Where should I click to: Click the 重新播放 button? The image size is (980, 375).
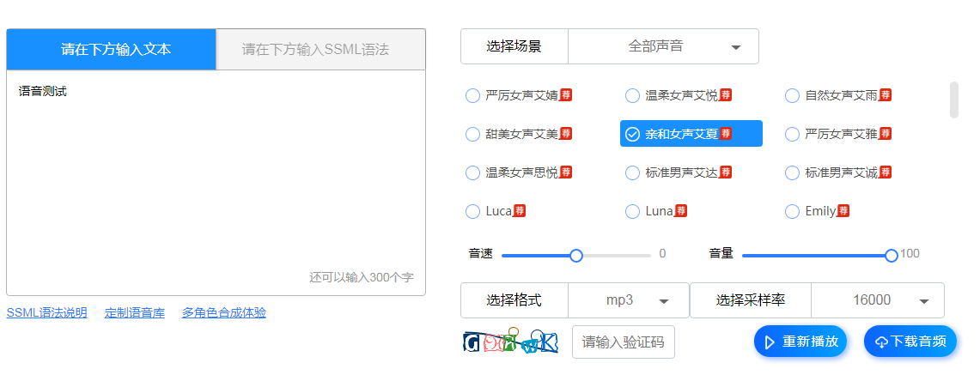pyautogui.click(x=800, y=342)
